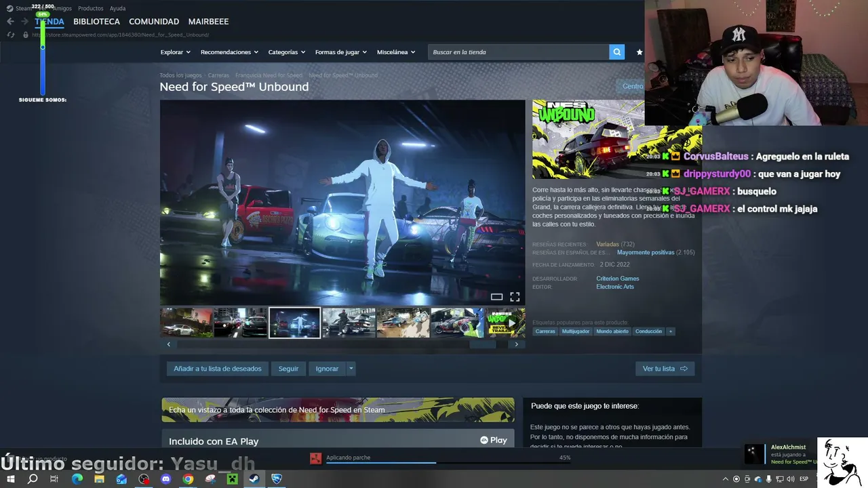Go to BIBLIOTECA tab

click(x=96, y=22)
